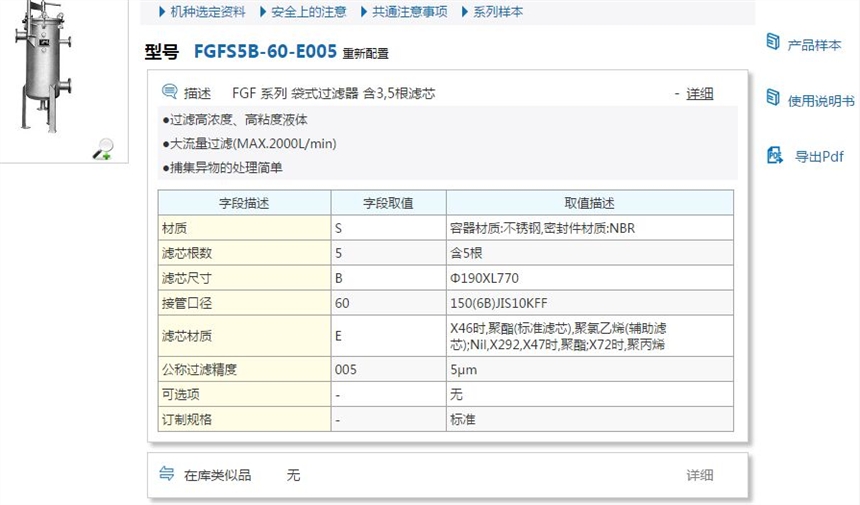Open 机种选定资料 link
The image size is (860, 505).
point(208,12)
